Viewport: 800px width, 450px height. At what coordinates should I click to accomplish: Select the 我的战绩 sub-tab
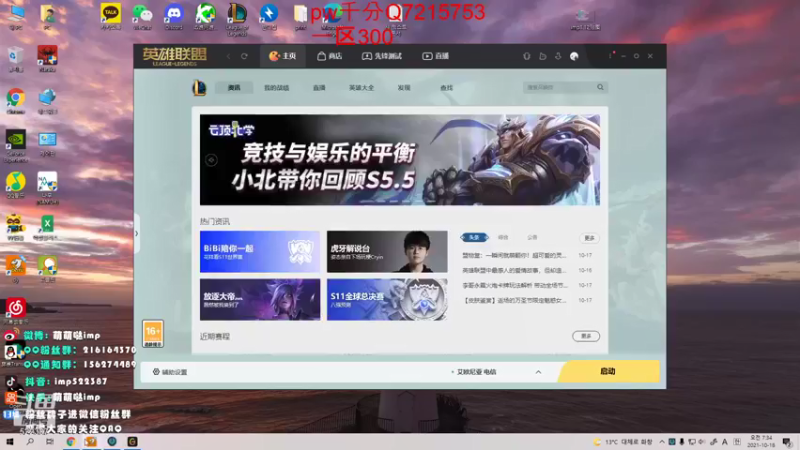click(277, 88)
